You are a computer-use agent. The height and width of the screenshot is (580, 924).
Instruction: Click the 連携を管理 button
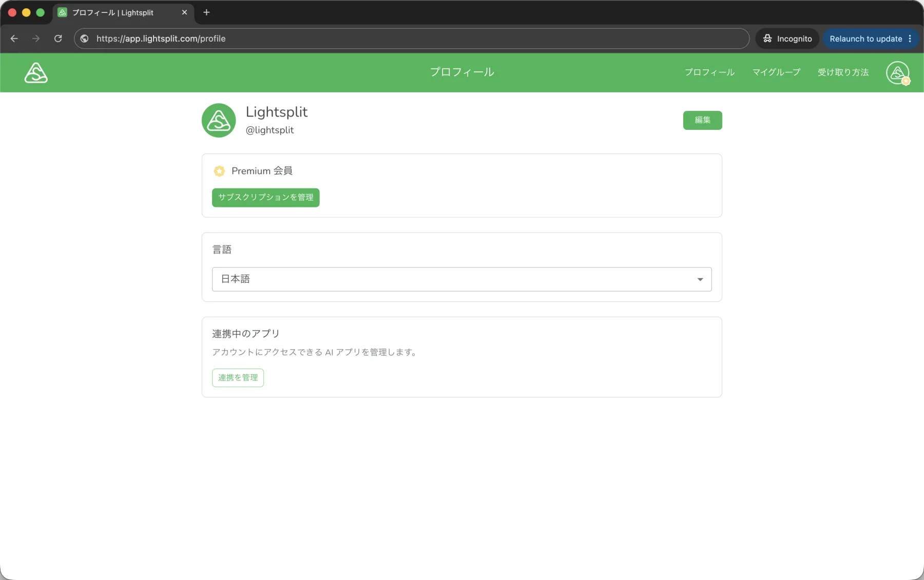click(238, 378)
